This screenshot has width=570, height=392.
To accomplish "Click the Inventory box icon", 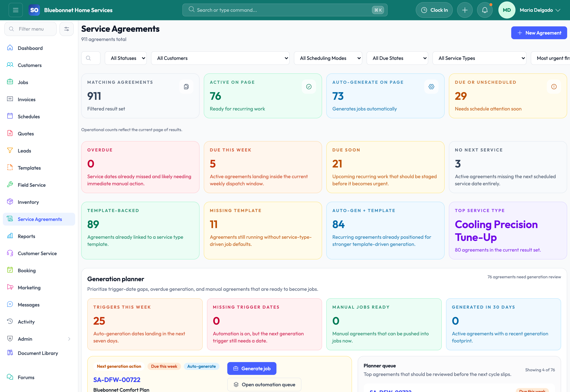I will coord(10,202).
